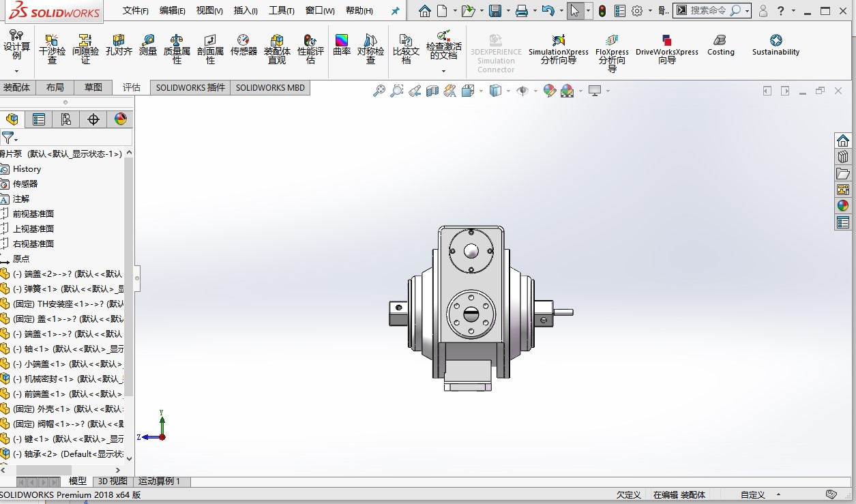
Task: Toggle Section View in view toolbar
Action: tap(432, 91)
